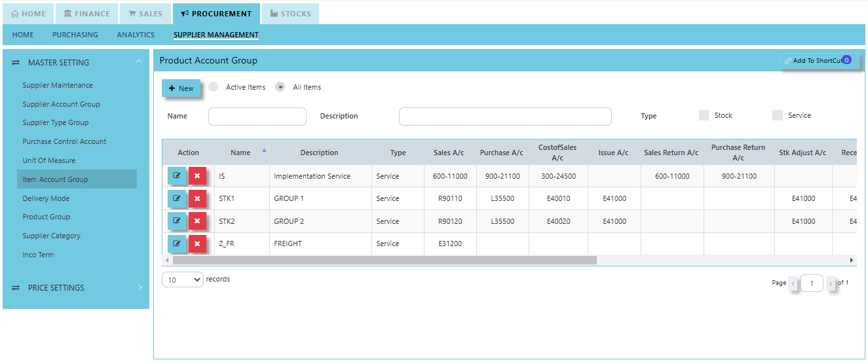
Task: Select All Items radio button
Action: 280,87
